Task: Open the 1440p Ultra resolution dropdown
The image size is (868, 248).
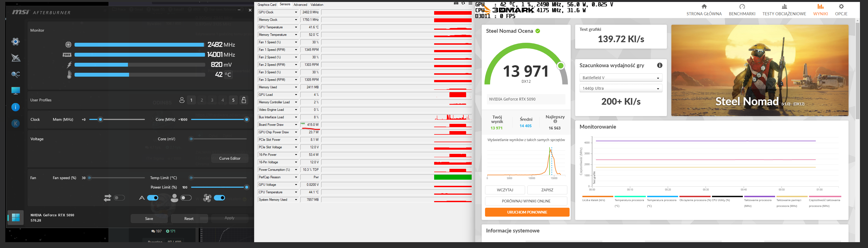Action: click(621, 88)
